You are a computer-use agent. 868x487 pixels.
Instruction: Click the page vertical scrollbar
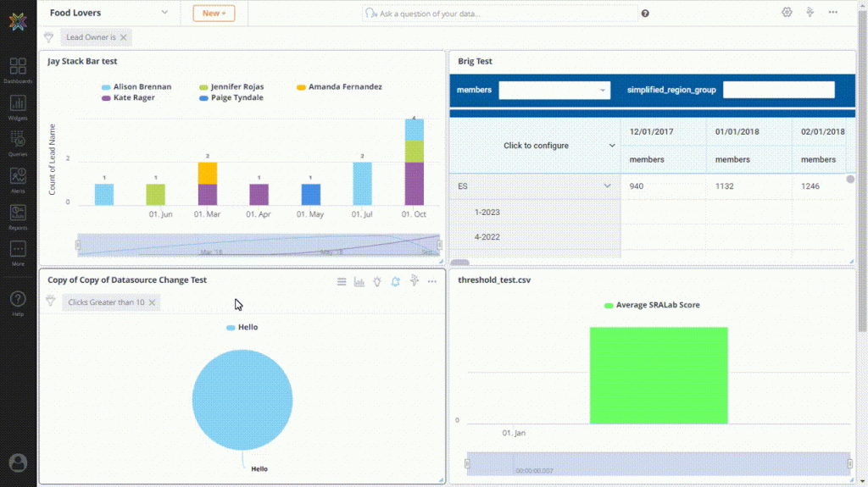[862, 172]
